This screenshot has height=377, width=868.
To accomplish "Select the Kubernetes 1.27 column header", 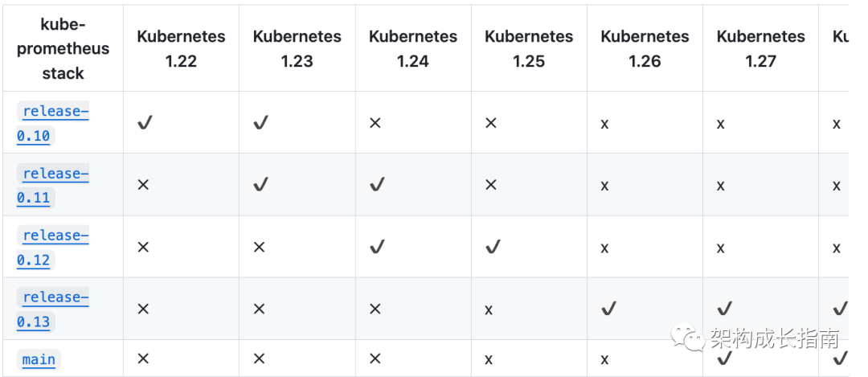I will coord(761,49).
